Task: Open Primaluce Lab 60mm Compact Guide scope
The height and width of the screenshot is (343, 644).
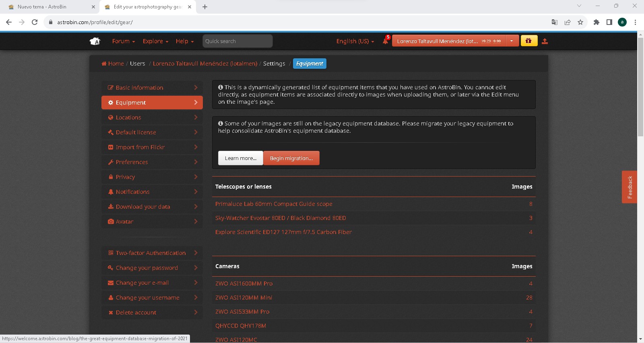Action: (274, 204)
